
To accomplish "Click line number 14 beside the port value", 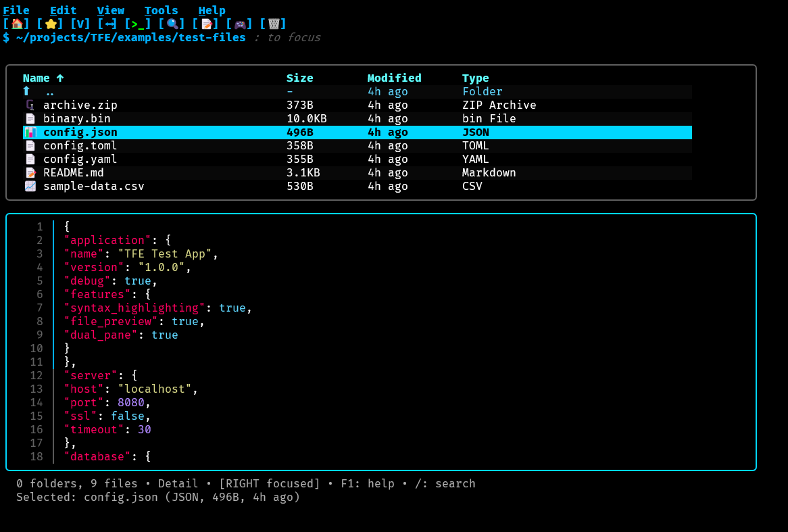I will point(37,402).
